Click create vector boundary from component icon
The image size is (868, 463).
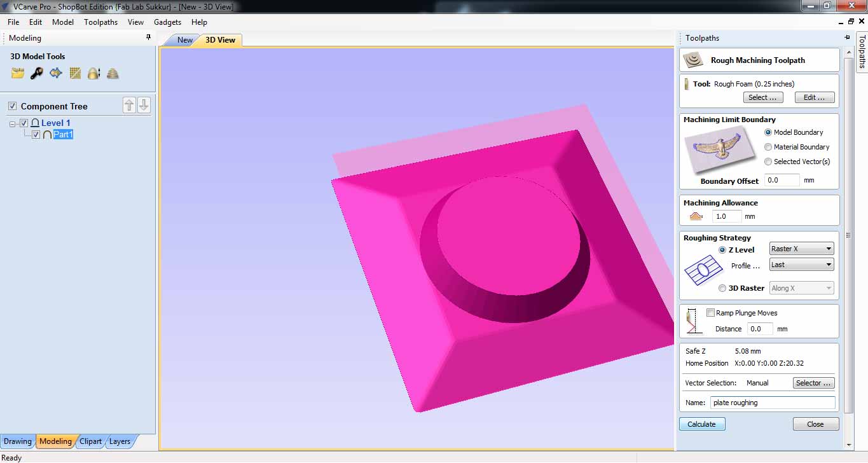[x=56, y=73]
